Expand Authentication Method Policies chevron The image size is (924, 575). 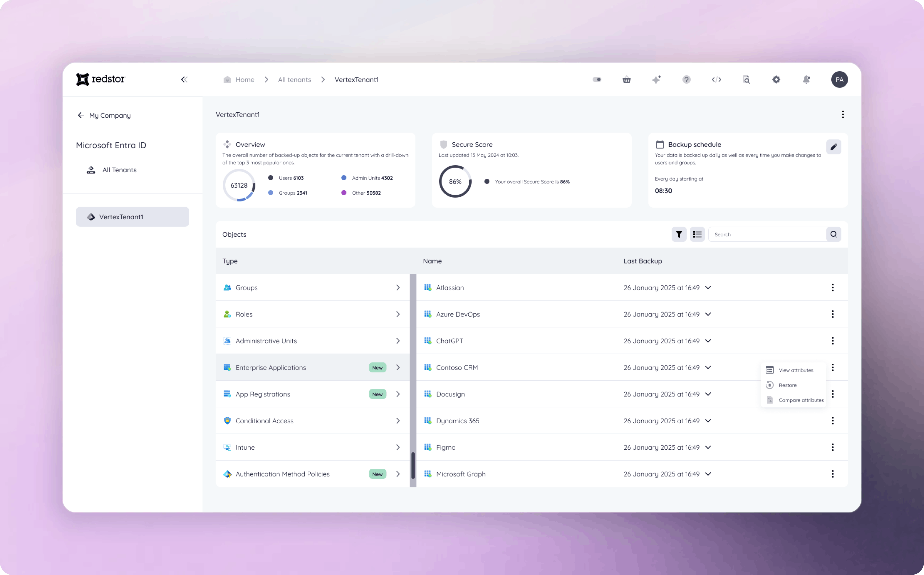pos(398,474)
